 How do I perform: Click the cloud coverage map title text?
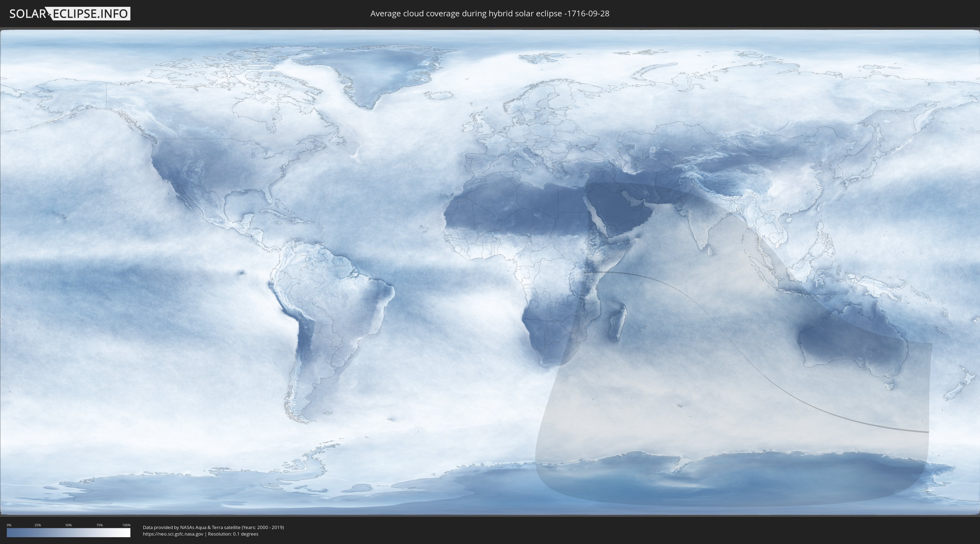pyautogui.click(x=490, y=14)
